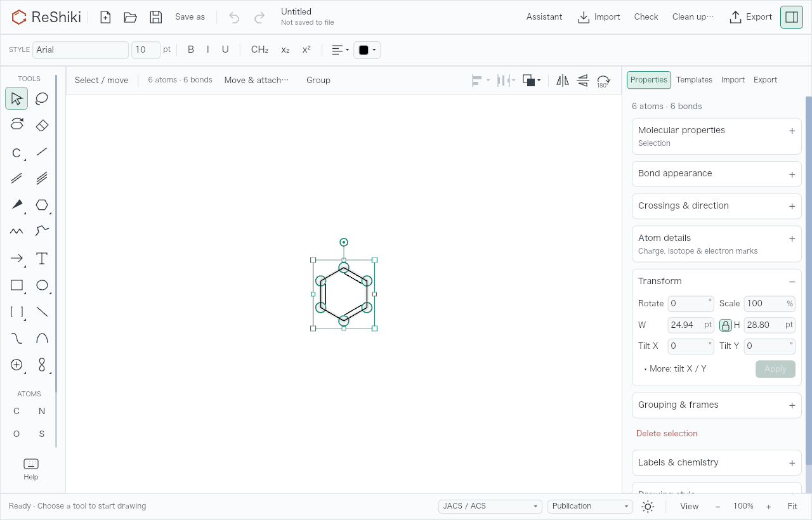Image resolution: width=812 pixels, height=520 pixels.
Task: Expand Crossings & direction section
Action: [x=717, y=206]
